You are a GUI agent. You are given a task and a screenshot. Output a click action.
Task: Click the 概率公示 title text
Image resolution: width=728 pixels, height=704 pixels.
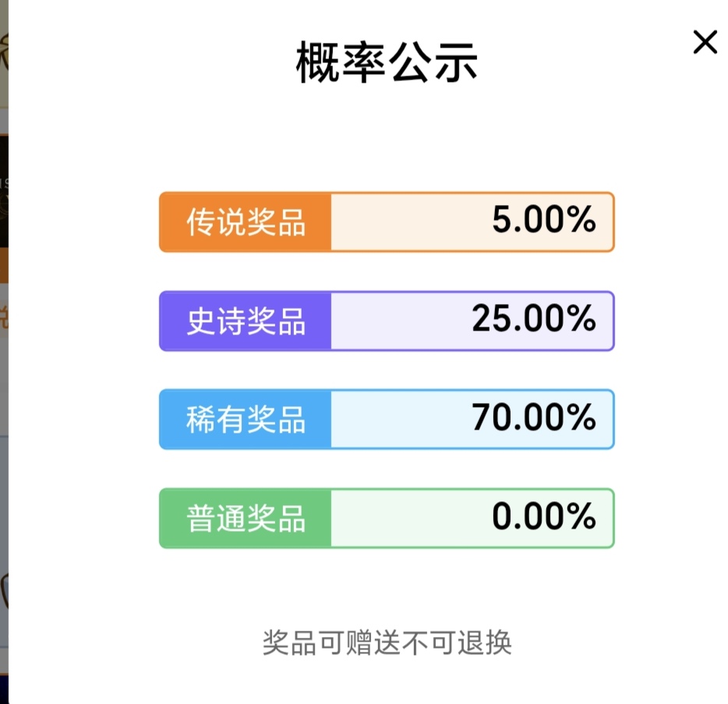[387, 63]
